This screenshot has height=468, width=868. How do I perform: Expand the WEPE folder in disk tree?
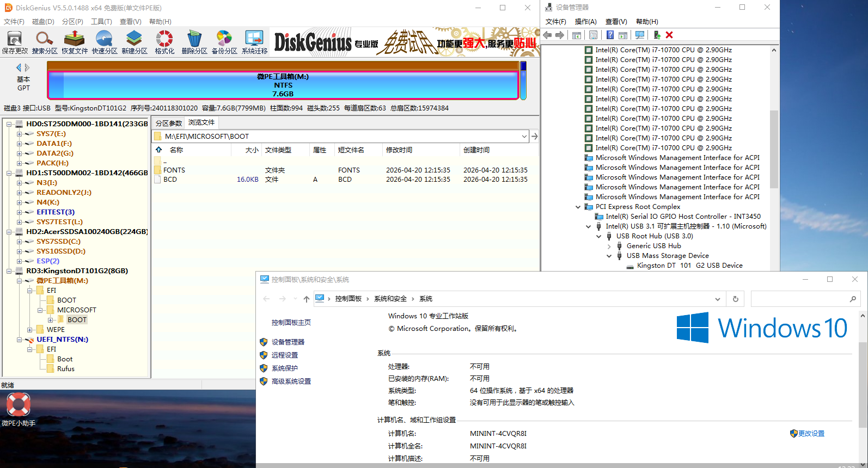coord(30,330)
